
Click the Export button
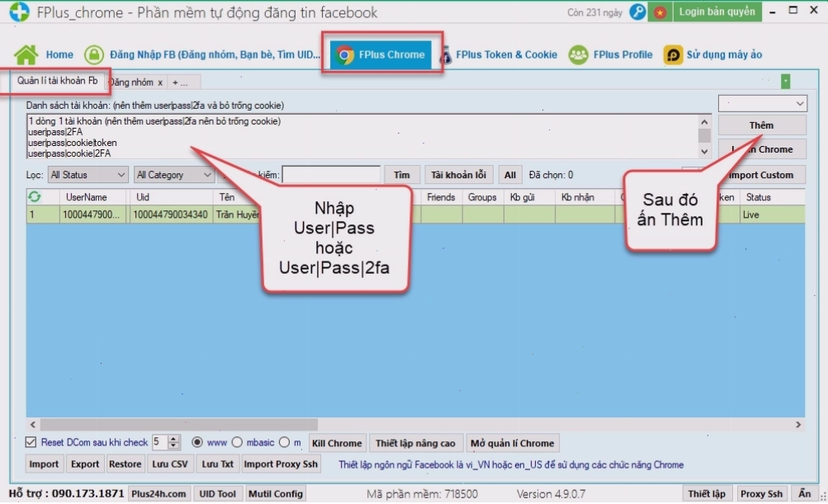[85, 464]
